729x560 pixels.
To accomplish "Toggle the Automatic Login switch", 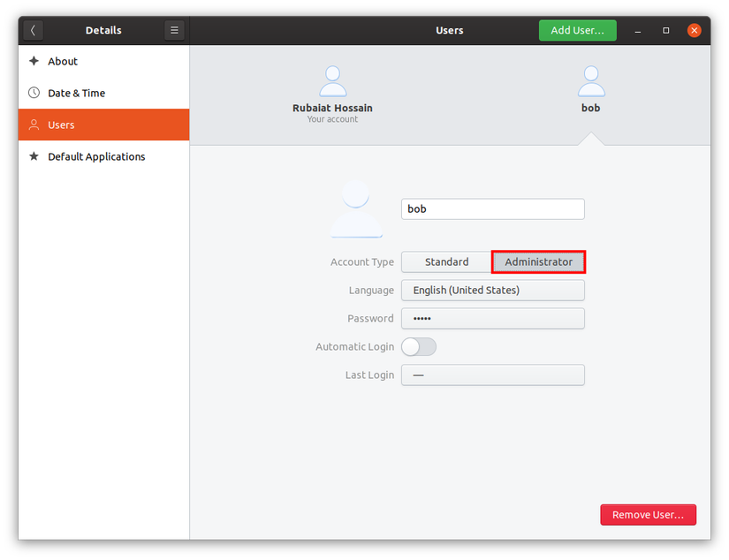I will pyautogui.click(x=419, y=347).
